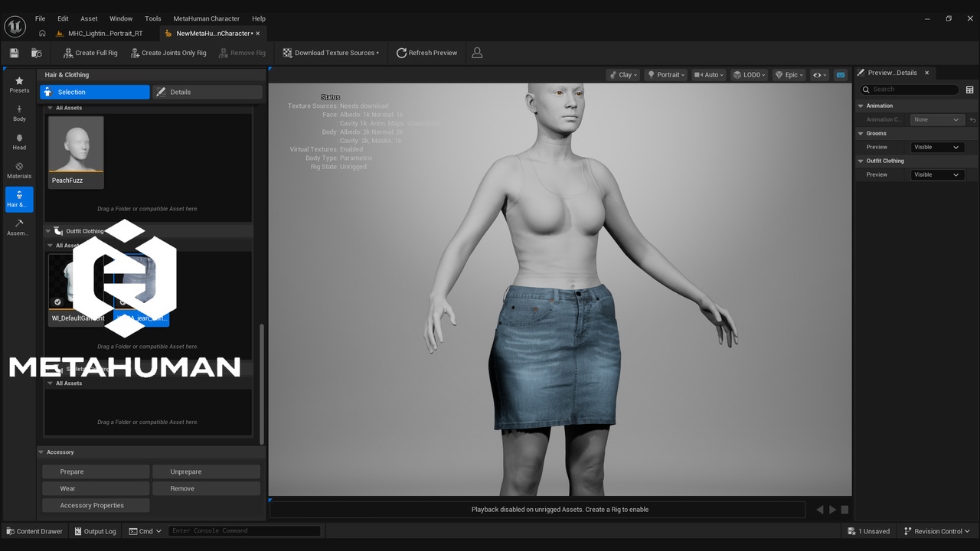Click Download Texture Sources in the toolbar
Screen dimensions: 980x551
(x=331, y=53)
